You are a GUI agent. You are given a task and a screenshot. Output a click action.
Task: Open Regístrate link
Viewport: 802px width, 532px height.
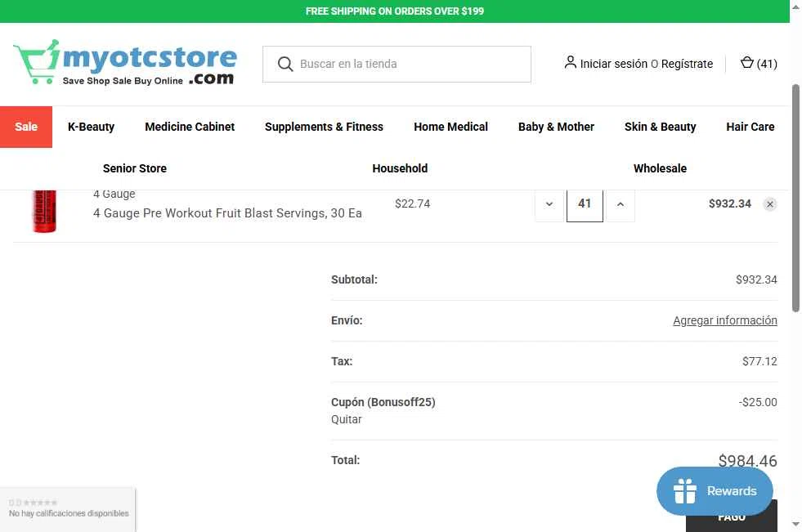687,64
